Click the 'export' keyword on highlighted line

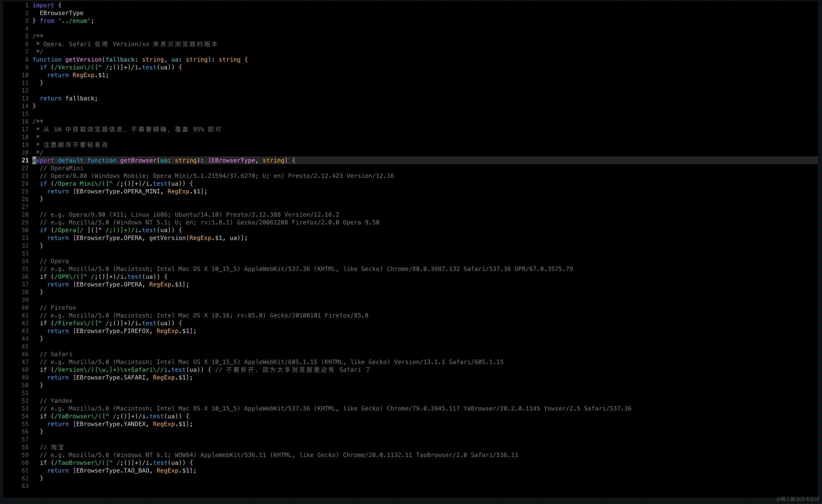(x=43, y=160)
